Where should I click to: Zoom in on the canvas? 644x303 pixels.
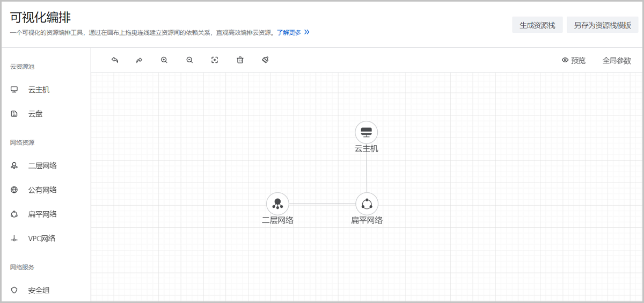click(x=164, y=60)
